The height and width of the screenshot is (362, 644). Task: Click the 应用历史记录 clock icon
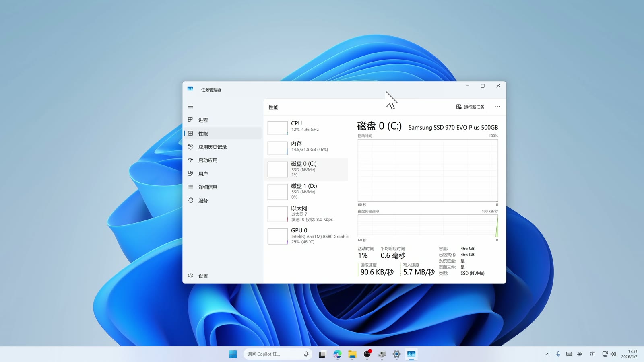(x=190, y=147)
